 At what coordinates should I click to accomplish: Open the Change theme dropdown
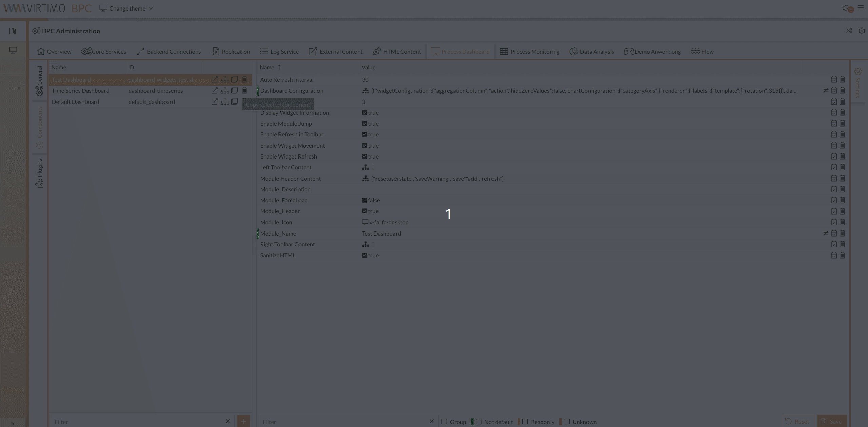tap(127, 8)
